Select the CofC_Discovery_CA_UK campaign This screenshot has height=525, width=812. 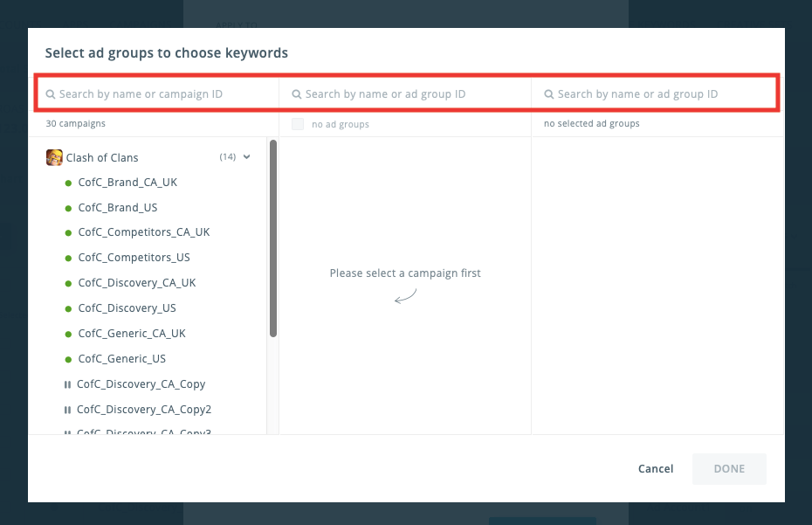click(x=137, y=282)
